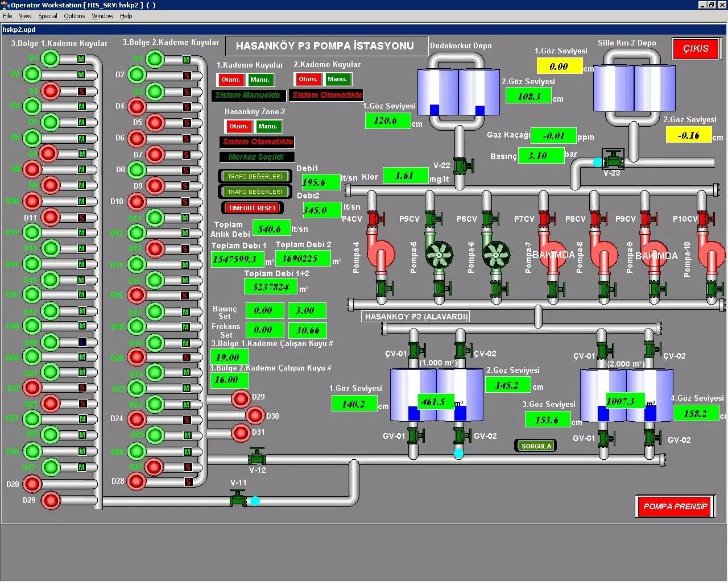Click the Basınç Set field showing 3.00
This screenshot has height=582, width=728.
pyautogui.click(x=307, y=310)
